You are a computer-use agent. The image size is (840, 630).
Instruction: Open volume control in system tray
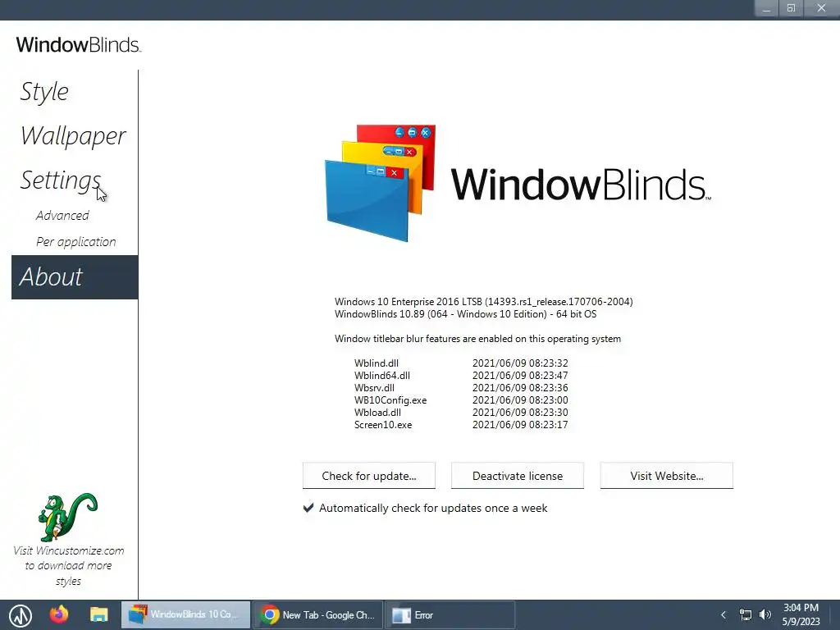pyautogui.click(x=765, y=615)
